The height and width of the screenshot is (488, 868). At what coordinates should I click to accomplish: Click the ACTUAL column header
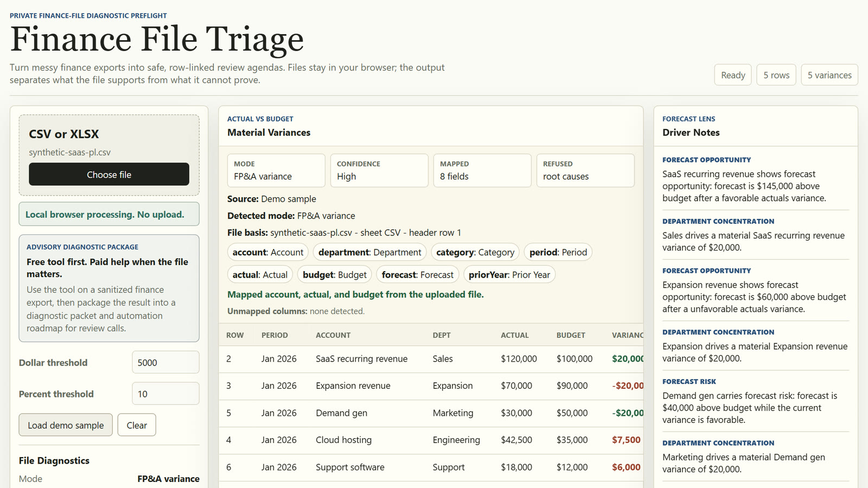[515, 335]
